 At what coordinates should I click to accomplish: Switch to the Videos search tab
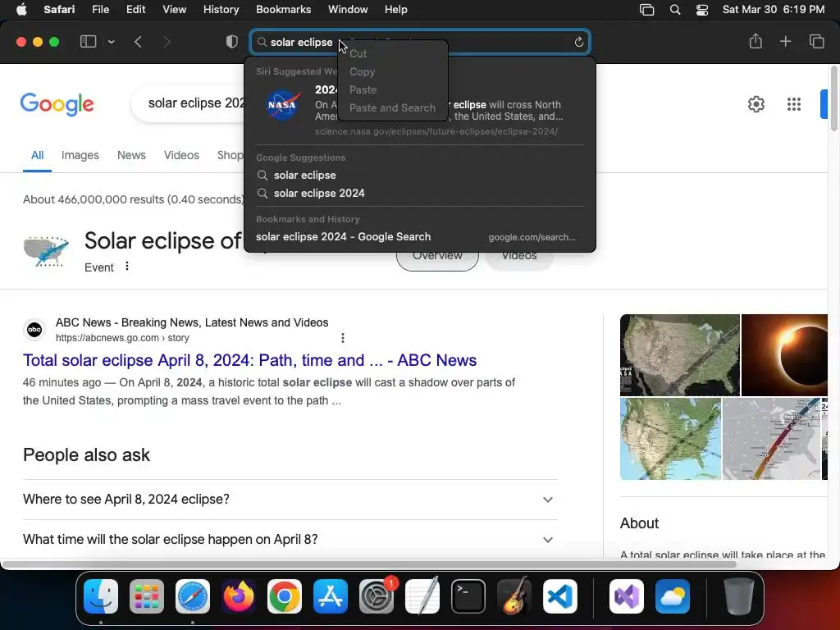pos(181,155)
